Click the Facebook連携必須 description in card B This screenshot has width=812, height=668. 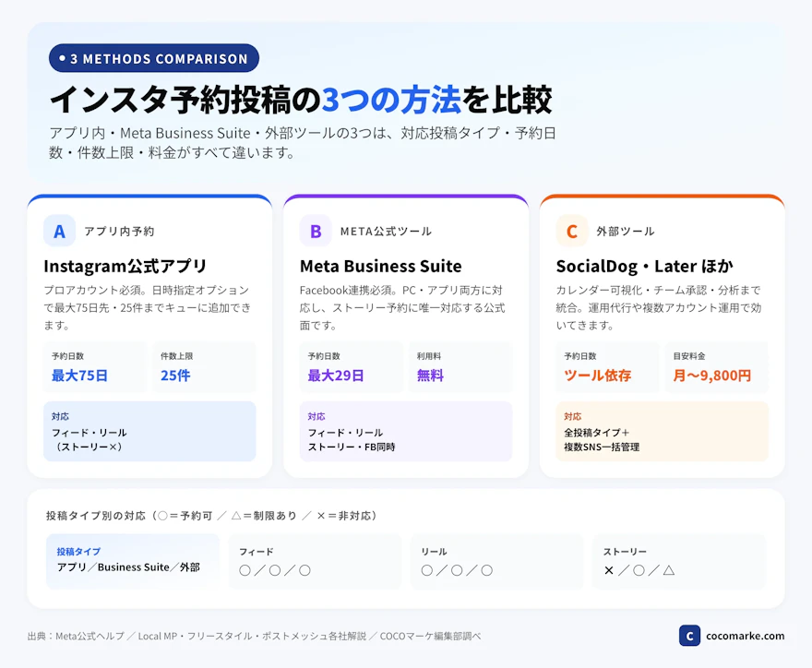(402, 307)
